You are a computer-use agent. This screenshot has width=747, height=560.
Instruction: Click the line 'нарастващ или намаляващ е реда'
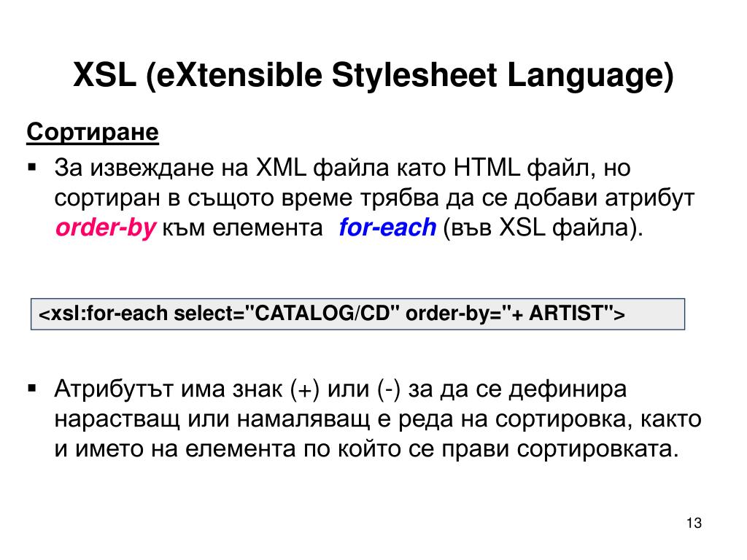378,419
